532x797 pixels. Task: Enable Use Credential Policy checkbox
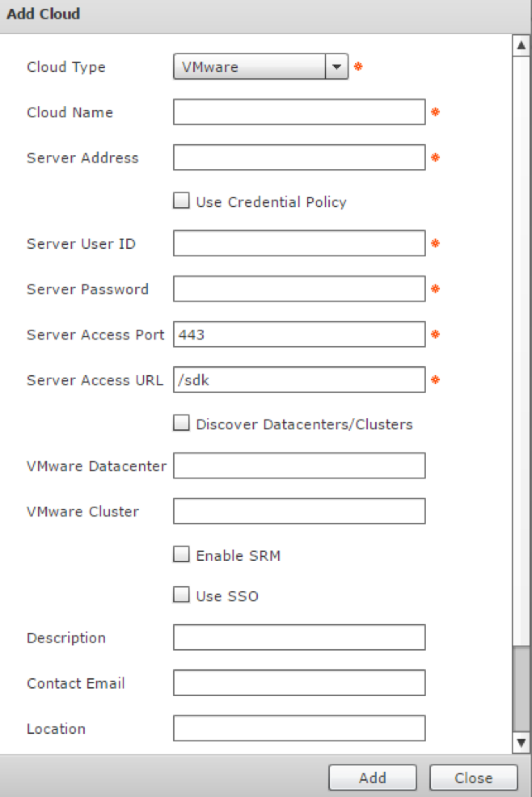coord(182,201)
